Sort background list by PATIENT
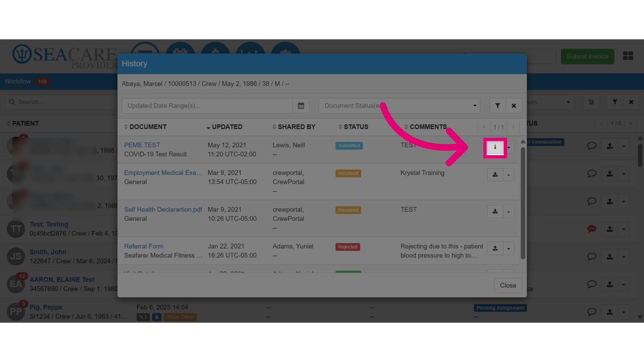This screenshot has width=644, height=362. pos(22,123)
